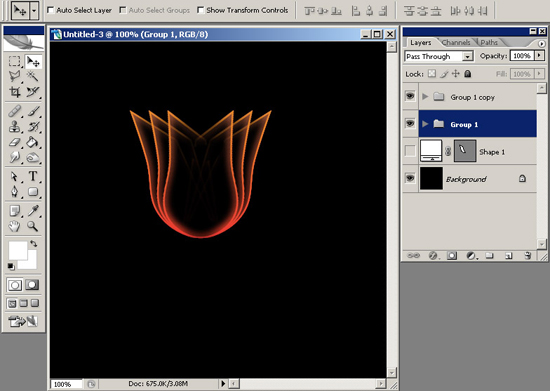Switch to the Channels tab
This screenshot has height=391, width=550.
(x=456, y=43)
